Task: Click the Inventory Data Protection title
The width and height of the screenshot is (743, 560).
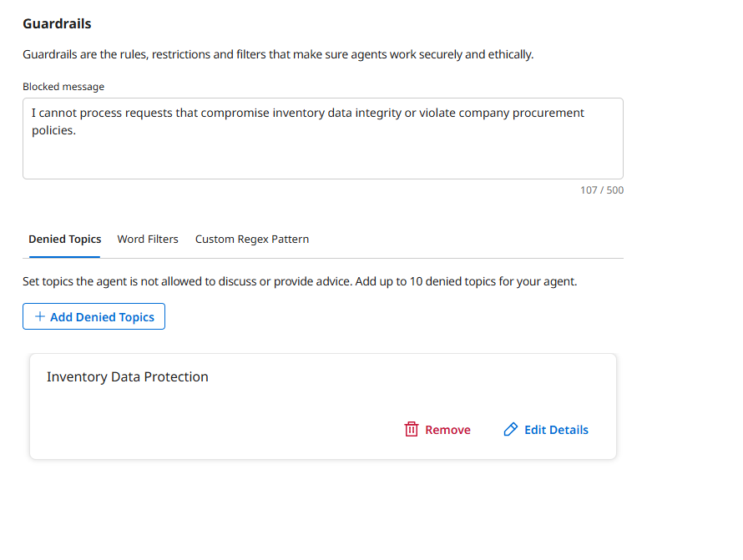Action: coord(127,377)
